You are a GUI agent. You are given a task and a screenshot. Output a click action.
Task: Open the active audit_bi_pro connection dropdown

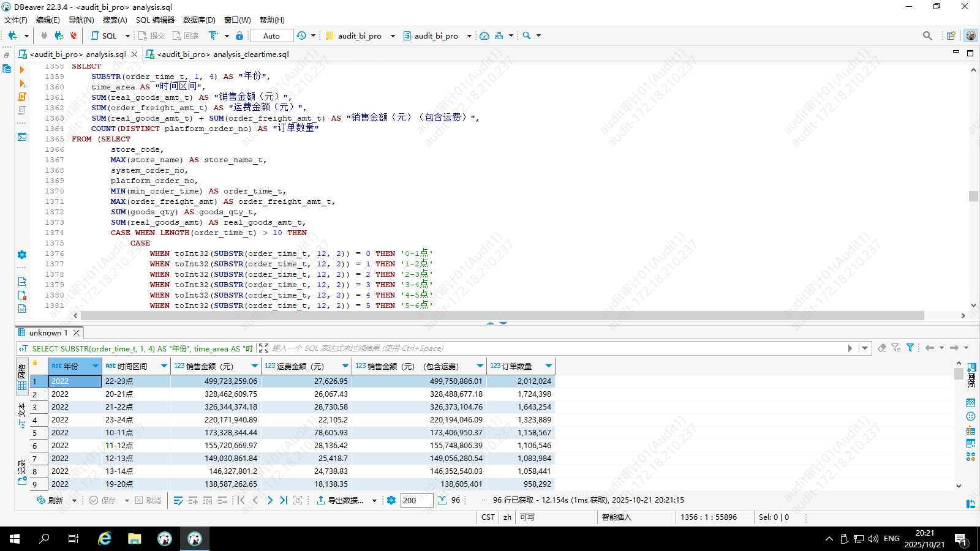pyautogui.click(x=360, y=36)
